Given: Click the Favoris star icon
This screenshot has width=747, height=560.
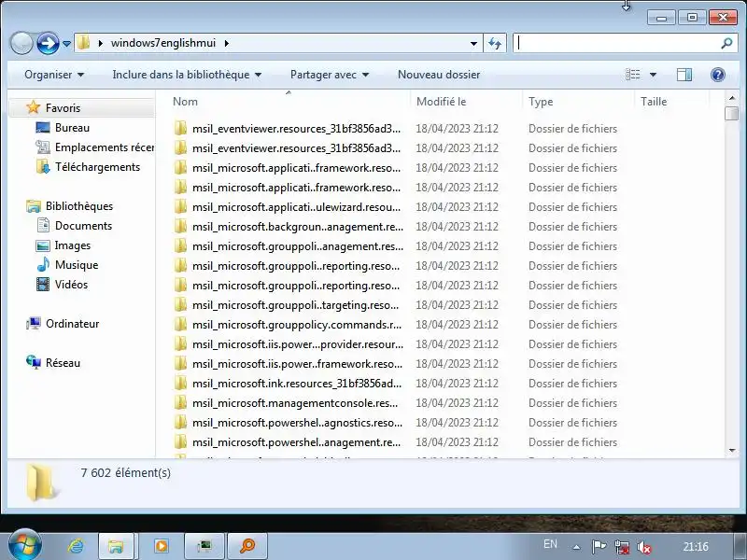Looking at the screenshot, I should pyautogui.click(x=33, y=107).
